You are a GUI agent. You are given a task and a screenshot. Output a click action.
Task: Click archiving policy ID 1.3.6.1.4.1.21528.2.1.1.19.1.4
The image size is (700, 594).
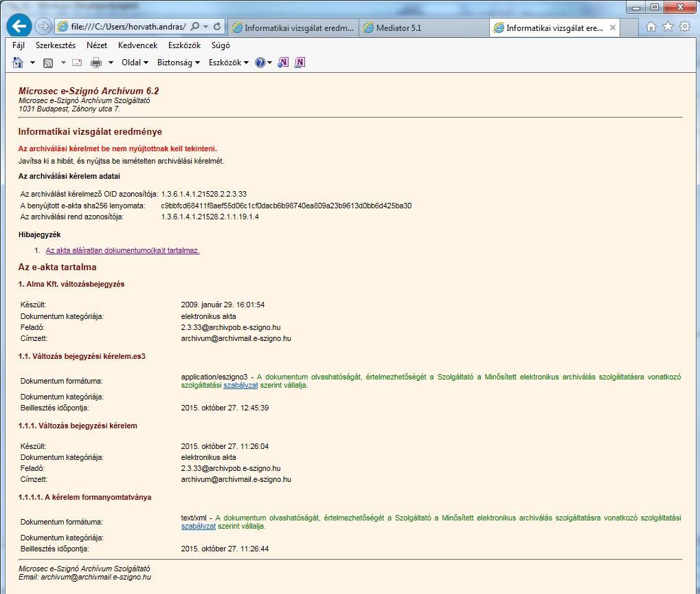tap(210, 217)
